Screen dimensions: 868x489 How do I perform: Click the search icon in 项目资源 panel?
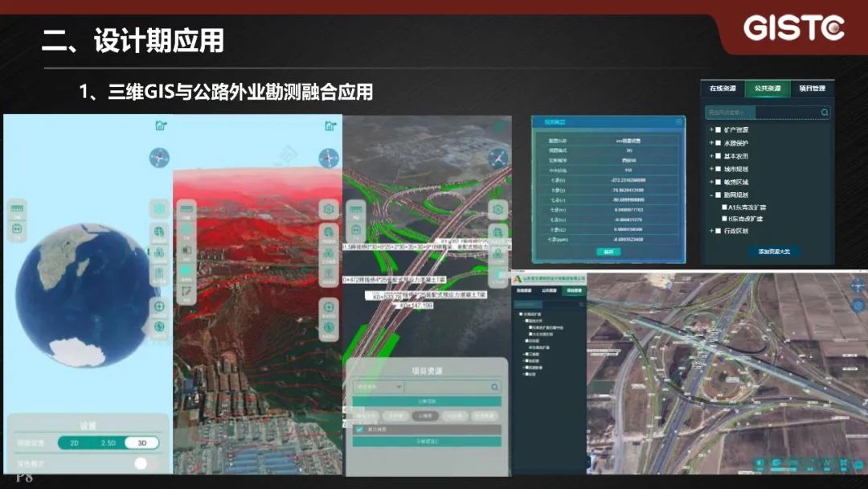pos(494,387)
